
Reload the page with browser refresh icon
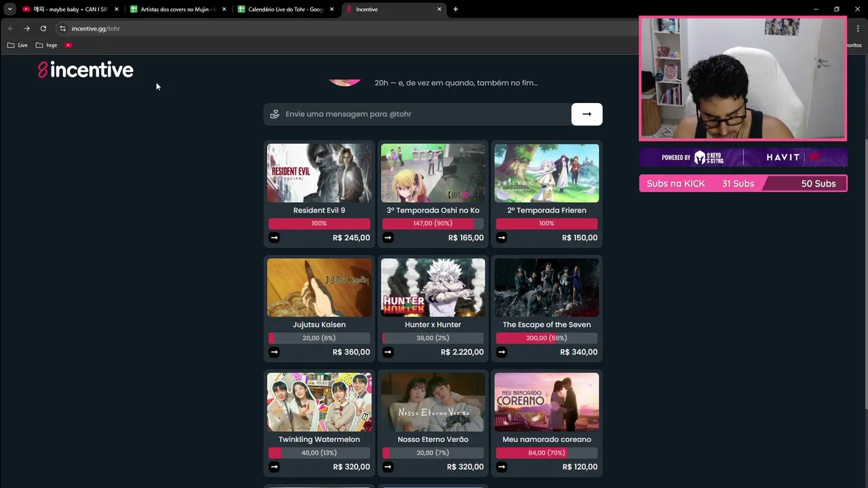pyautogui.click(x=43, y=28)
